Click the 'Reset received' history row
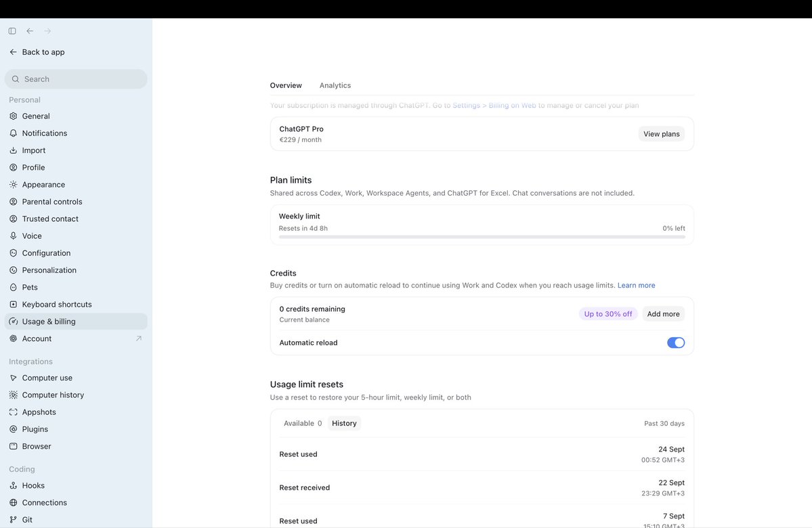The width and height of the screenshot is (812, 528). click(482, 487)
